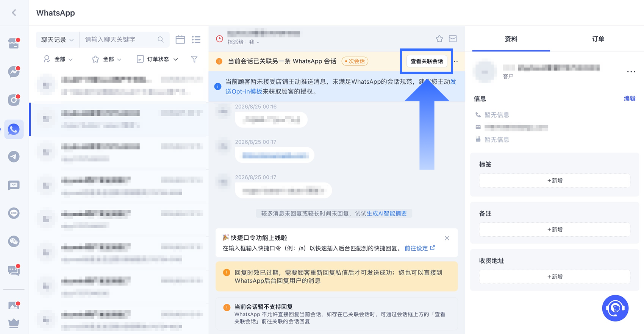
Task: Switch to the 资料 tab
Action: click(511, 39)
